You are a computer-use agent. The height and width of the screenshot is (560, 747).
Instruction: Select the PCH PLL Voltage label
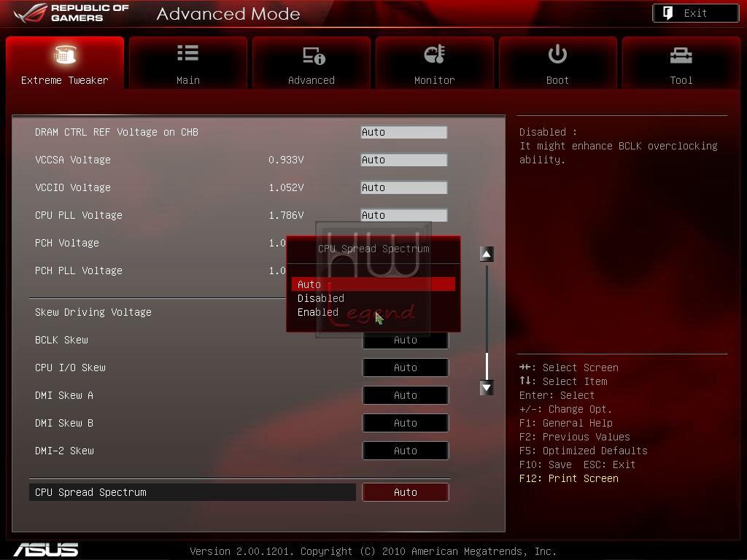point(79,271)
